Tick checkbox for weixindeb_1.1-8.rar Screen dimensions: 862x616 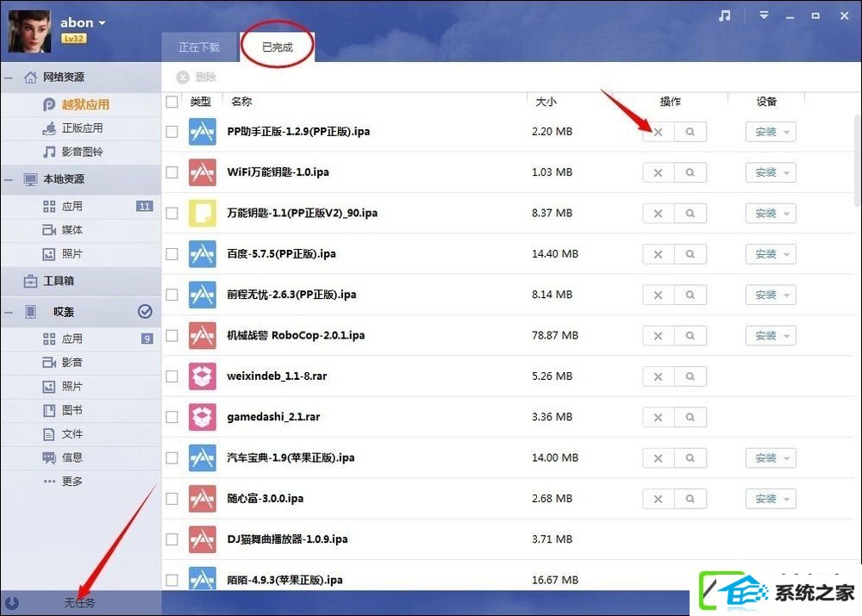[x=172, y=376]
